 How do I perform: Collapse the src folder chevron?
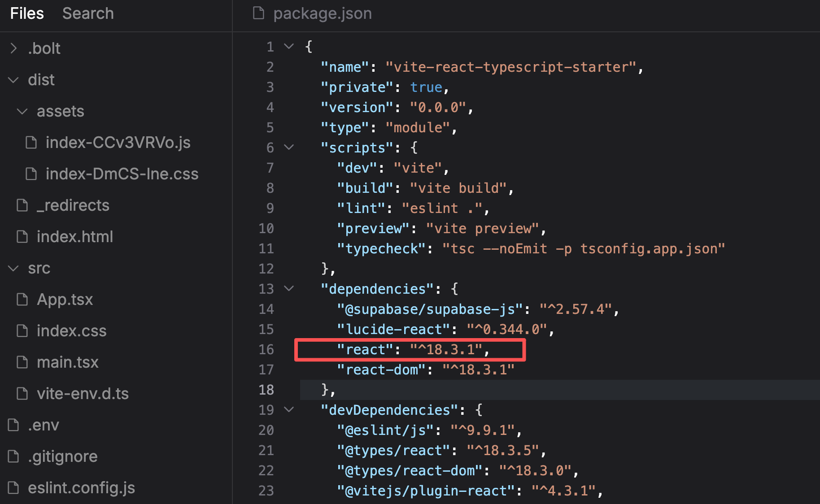tap(13, 268)
